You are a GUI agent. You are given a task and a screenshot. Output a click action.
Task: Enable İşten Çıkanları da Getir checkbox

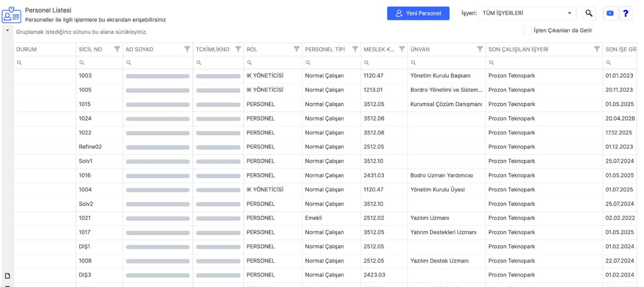528,30
